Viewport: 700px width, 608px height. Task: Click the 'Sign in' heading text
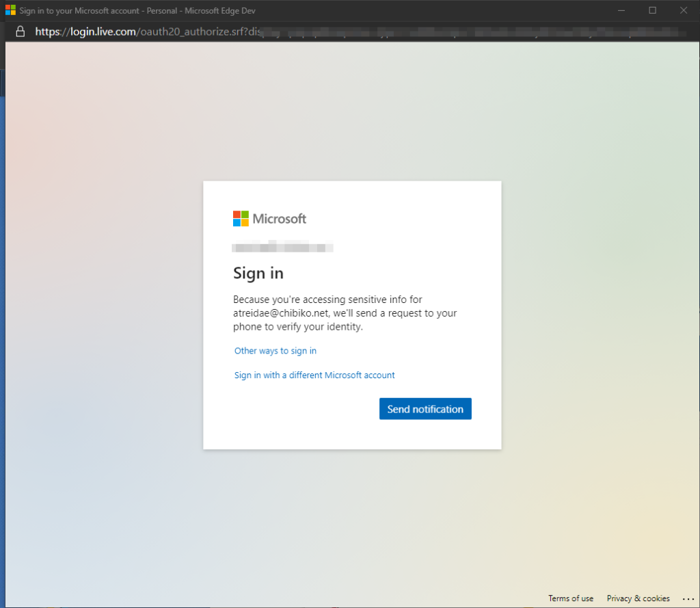(258, 273)
